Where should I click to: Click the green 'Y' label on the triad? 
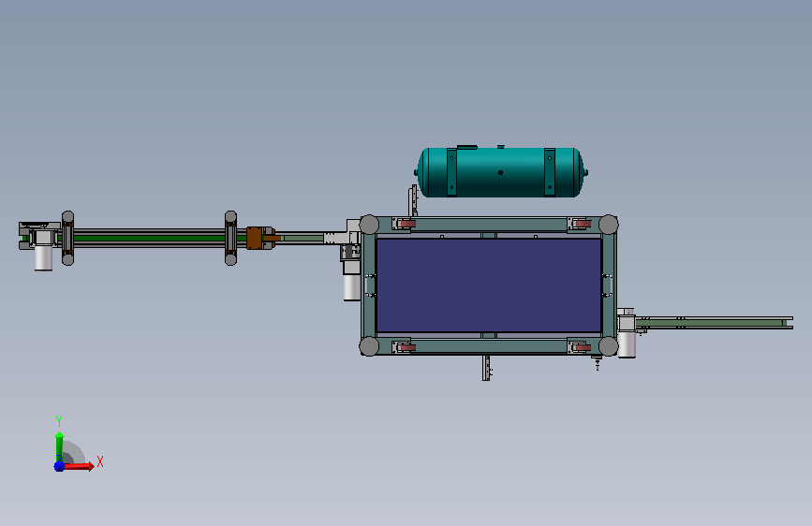pos(59,421)
